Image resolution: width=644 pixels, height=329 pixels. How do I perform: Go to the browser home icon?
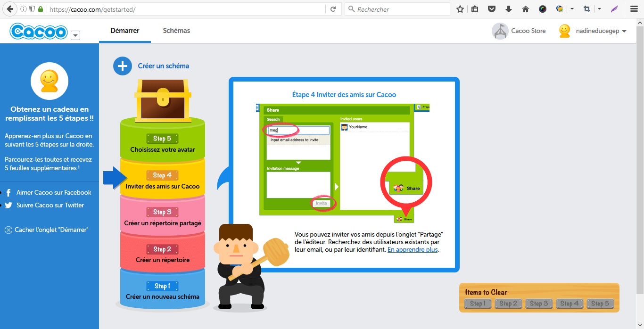[x=526, y=9]
